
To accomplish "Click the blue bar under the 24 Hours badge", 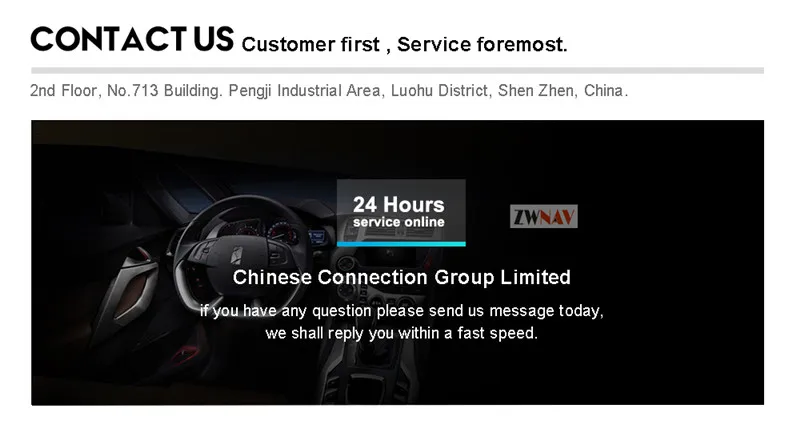I will point(401,244).
